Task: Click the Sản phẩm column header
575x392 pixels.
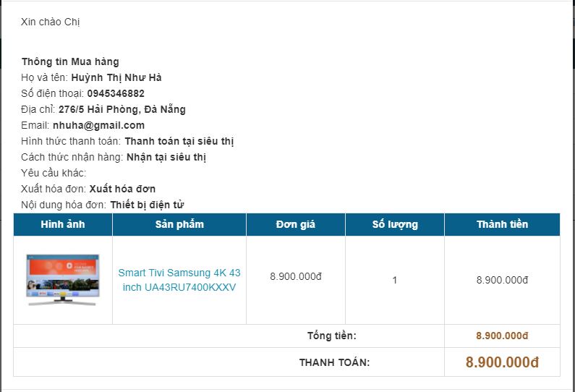Action: coord(179,224)
